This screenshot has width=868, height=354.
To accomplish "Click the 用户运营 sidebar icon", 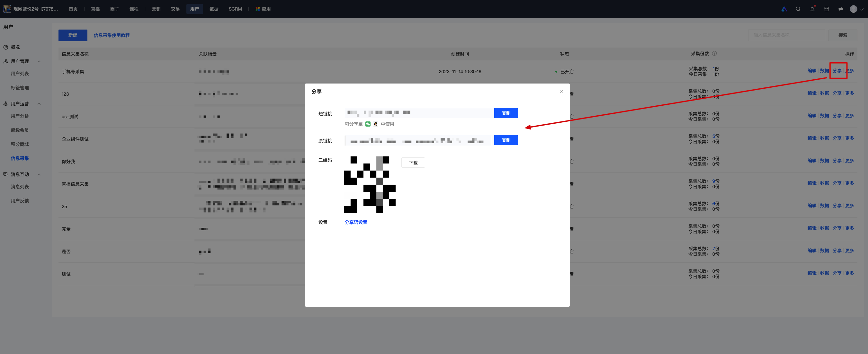I will coord(6,104).
